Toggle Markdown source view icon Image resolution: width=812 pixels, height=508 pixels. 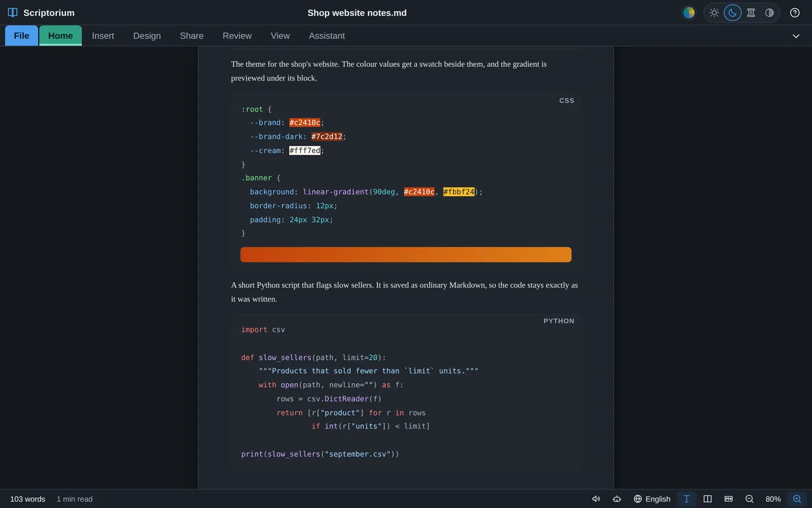(728, 499)
